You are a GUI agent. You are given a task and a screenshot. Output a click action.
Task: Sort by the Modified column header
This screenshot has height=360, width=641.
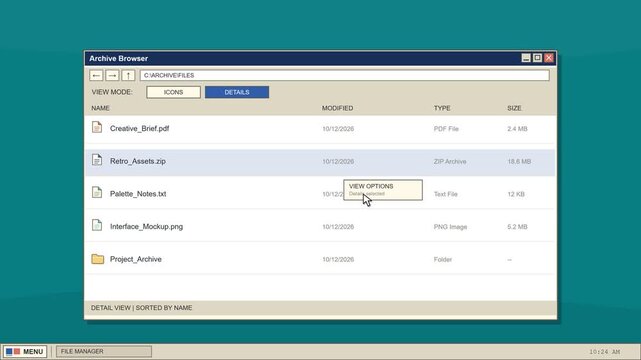point(337,108)
